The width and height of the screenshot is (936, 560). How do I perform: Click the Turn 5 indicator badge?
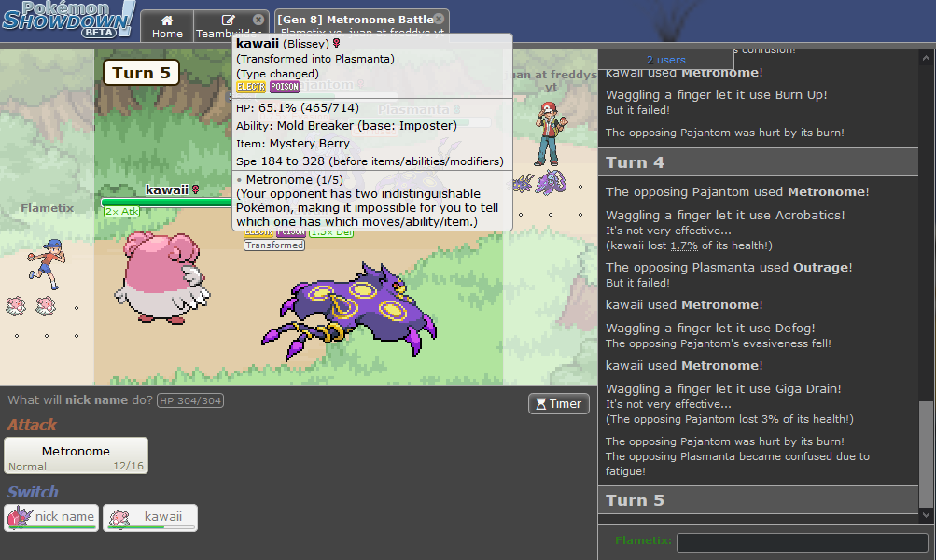[x=141, y=73]
